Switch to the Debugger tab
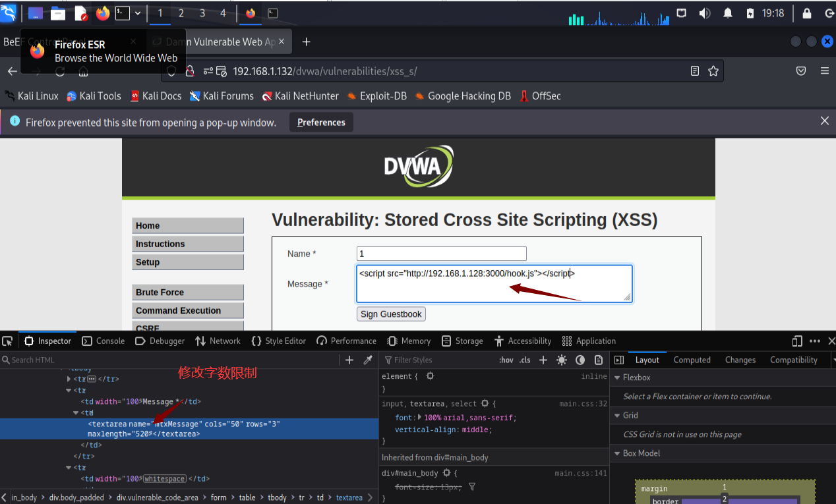836x504 pixels. pyautogui.click(x=160, y=341)
